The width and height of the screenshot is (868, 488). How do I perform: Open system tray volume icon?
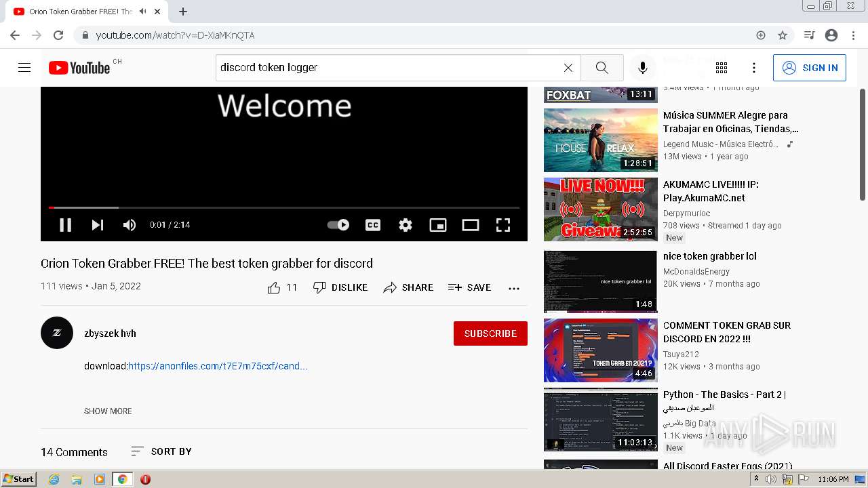771,479
